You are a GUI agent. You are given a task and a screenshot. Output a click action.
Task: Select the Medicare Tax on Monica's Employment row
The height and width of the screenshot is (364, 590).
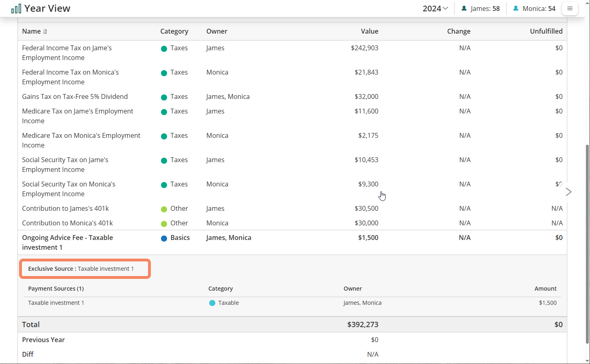click(81, 140)
